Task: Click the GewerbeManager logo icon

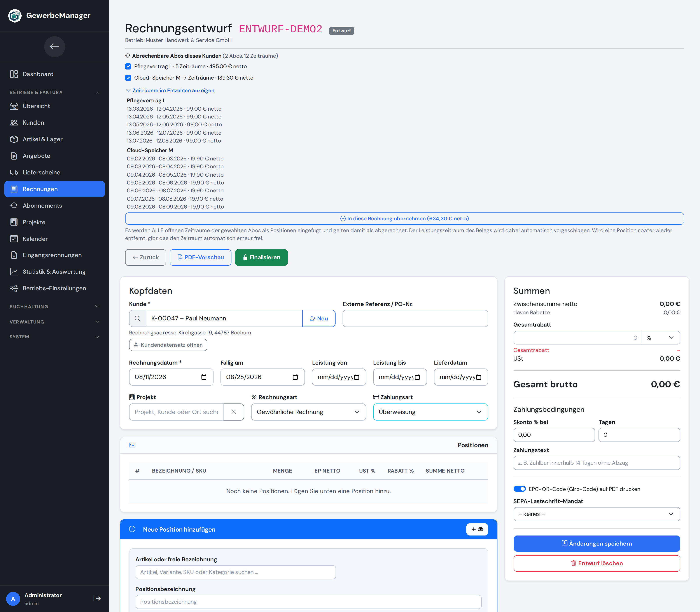Action: (15, 15)
